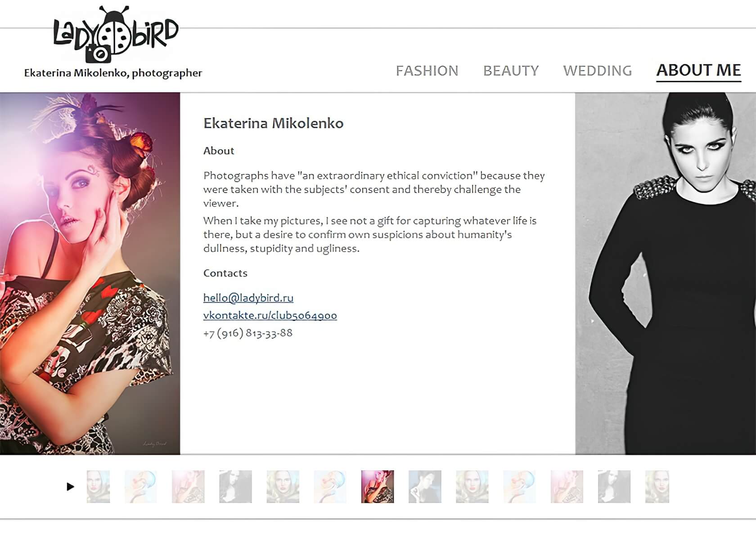The height and width of the screenshot is (546, 756).
Task: Open the vkontakte.ru/club5064900 link
Action: 270,315
